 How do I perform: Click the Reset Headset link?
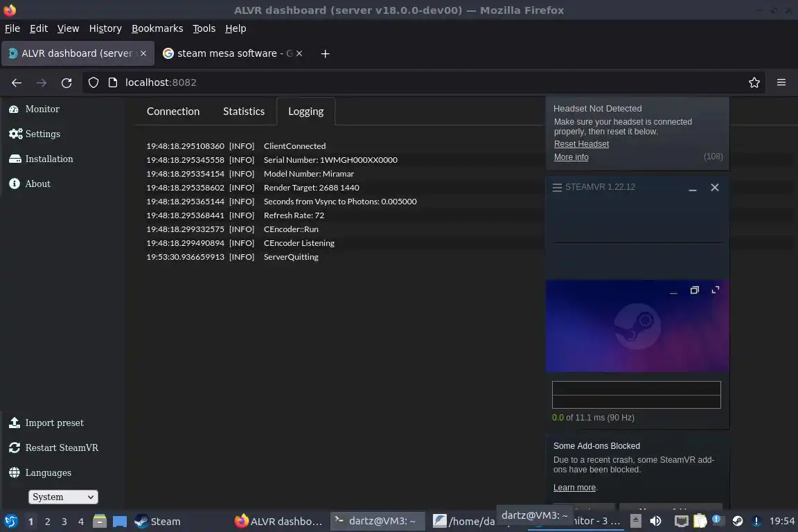pos(581,144)
